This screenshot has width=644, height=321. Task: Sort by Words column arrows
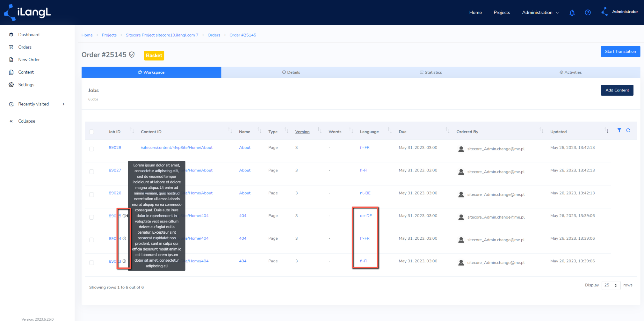[351, 130]
